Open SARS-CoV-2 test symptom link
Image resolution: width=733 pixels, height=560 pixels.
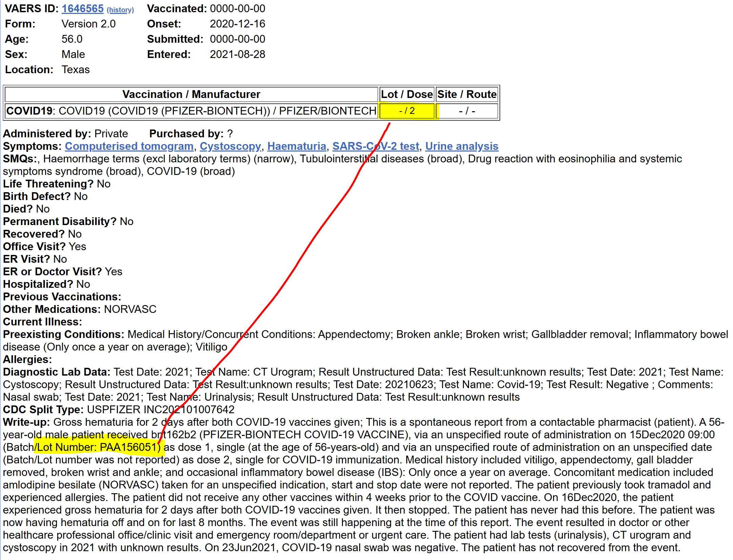375,146
